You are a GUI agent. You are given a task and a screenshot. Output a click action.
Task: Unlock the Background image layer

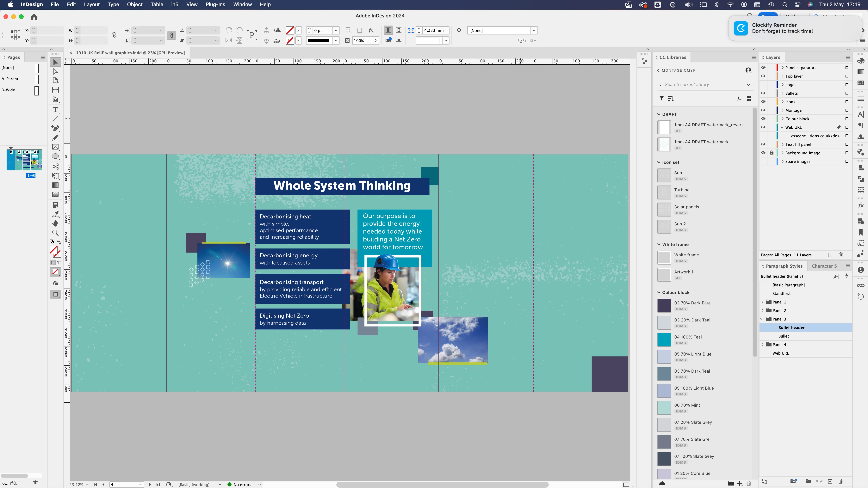pos(772,153)
